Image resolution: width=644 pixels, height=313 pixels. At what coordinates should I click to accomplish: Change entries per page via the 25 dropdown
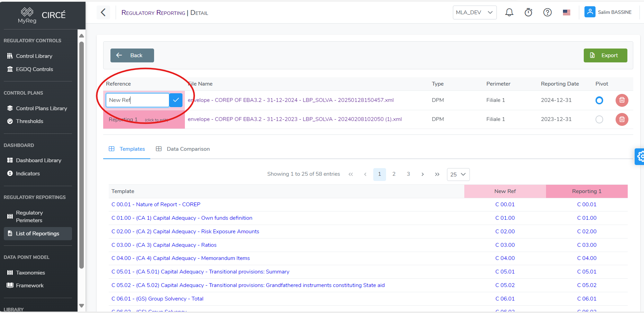[458, 174]
